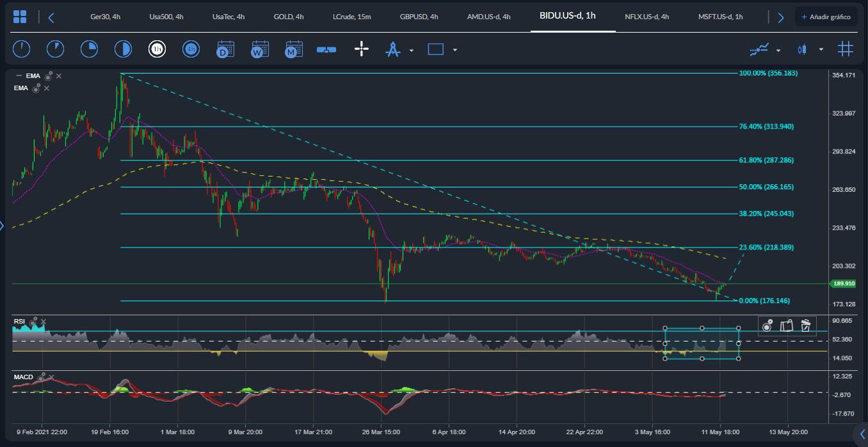This screenshot has height=447, width=868.
Task: Select the crosshair cursor tool
Action: (x=362, y=49)
